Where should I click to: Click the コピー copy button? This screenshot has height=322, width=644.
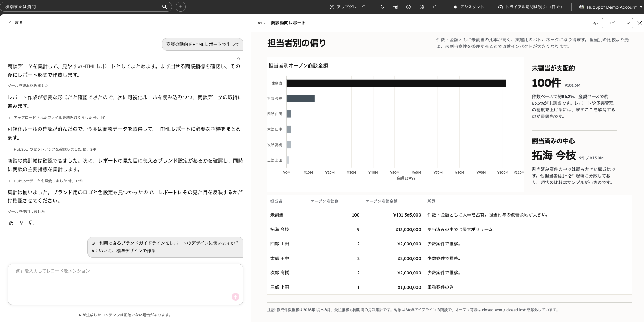point(612,23)
